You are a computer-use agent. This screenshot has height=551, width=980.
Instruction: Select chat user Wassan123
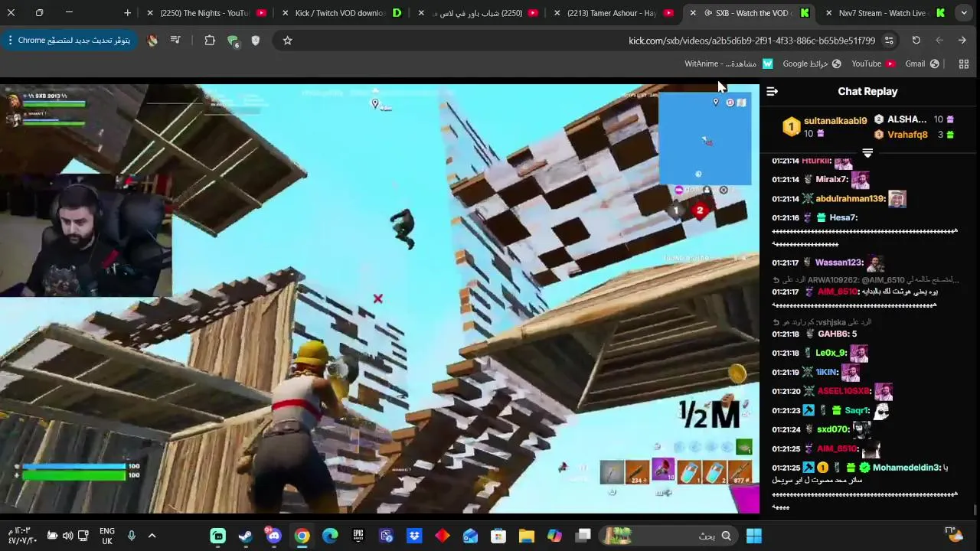click(x=839, y=262)
